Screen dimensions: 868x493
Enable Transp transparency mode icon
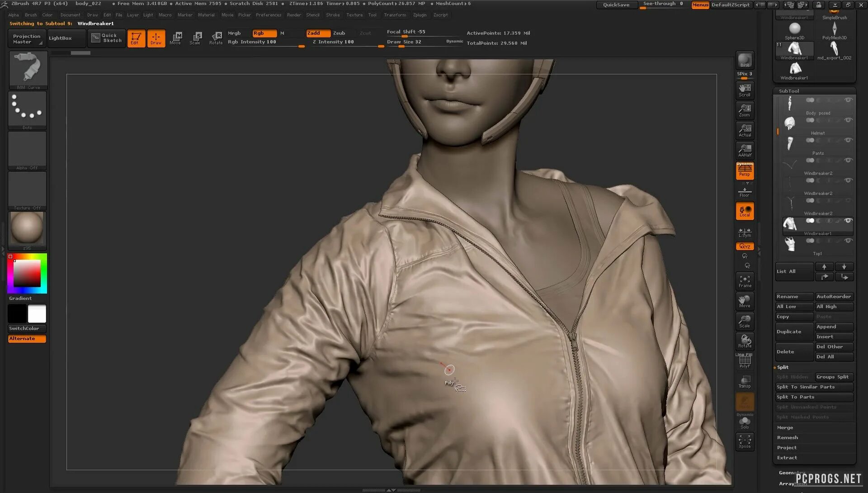tap(745, 381)
